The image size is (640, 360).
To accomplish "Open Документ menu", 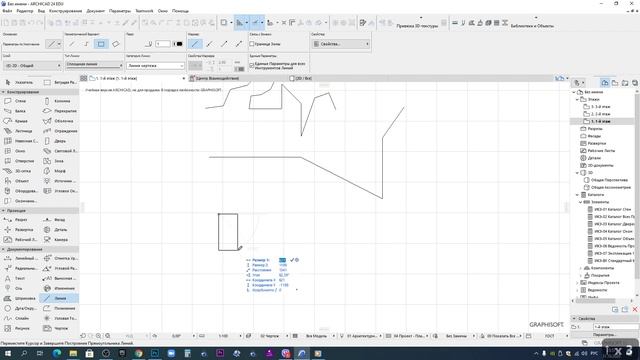I will [x=96, y=11].
